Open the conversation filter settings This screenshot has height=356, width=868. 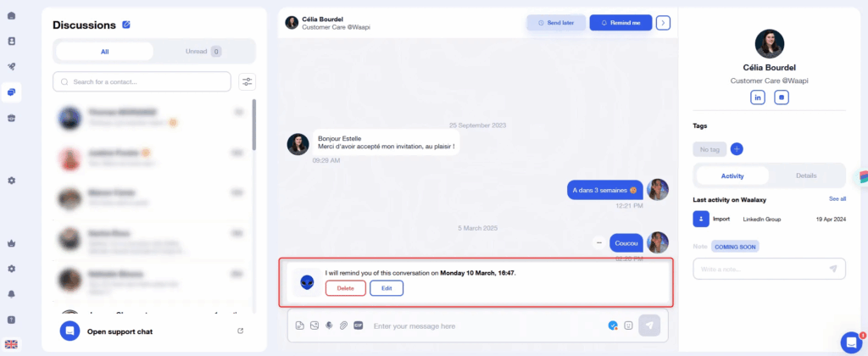tap(247, 81)
